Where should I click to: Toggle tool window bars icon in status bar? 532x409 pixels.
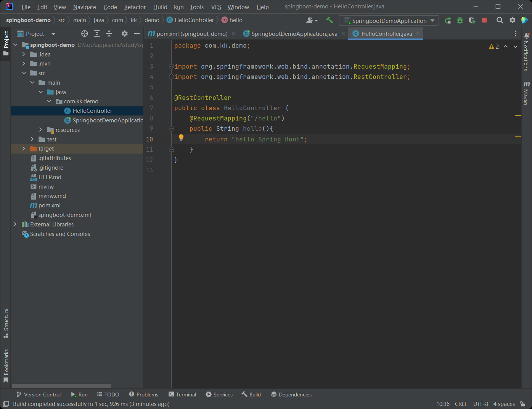click(x=6, y=404)
